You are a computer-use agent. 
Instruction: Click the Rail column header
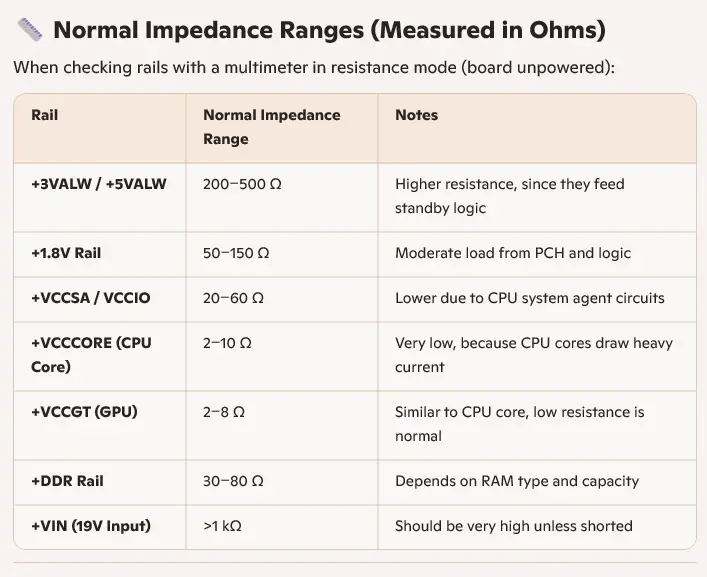45,115
